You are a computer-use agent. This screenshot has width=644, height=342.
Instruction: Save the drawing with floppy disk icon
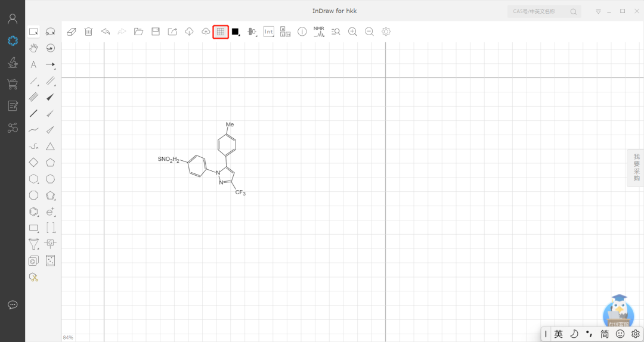155,32
